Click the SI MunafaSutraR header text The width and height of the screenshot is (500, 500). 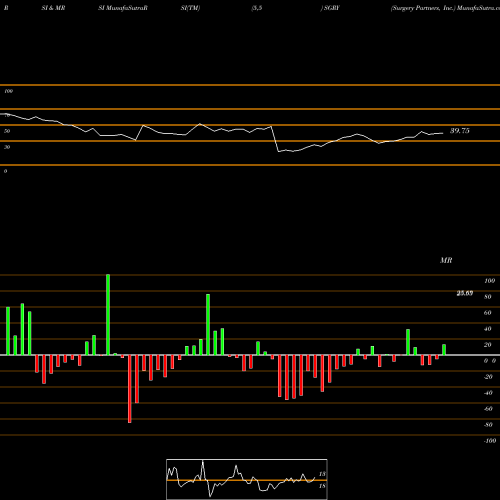tap(123, 8)
